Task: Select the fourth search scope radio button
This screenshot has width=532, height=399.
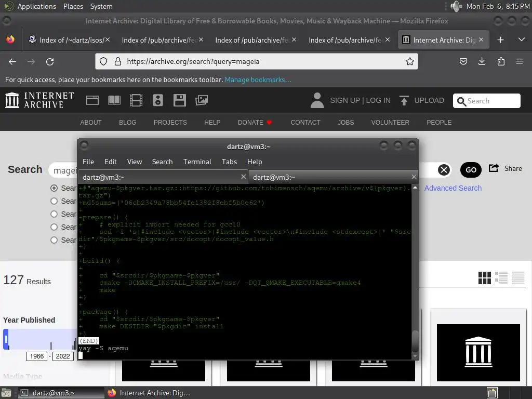Action: click(x=54, y=227)
